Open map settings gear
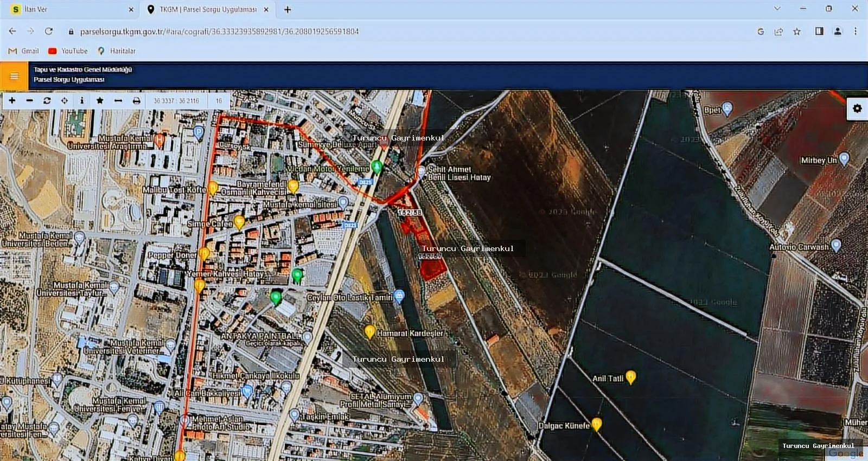The image size is (868, 461). click(857, 108)
